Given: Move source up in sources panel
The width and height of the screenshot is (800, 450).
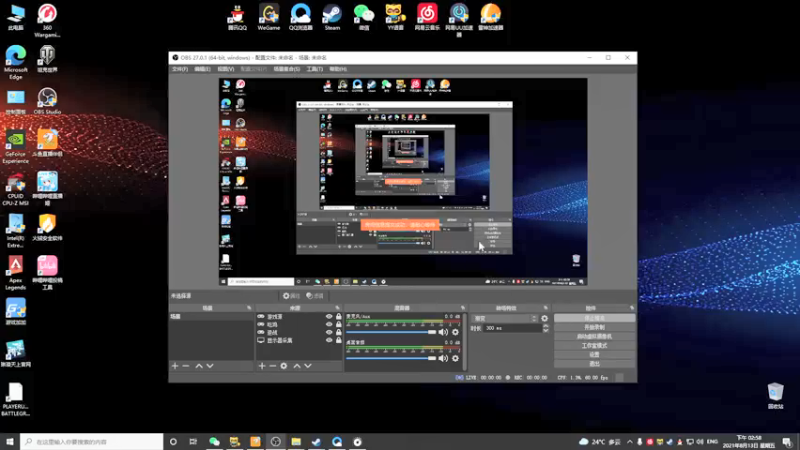Looking at the screenshot, I should 297,366.
